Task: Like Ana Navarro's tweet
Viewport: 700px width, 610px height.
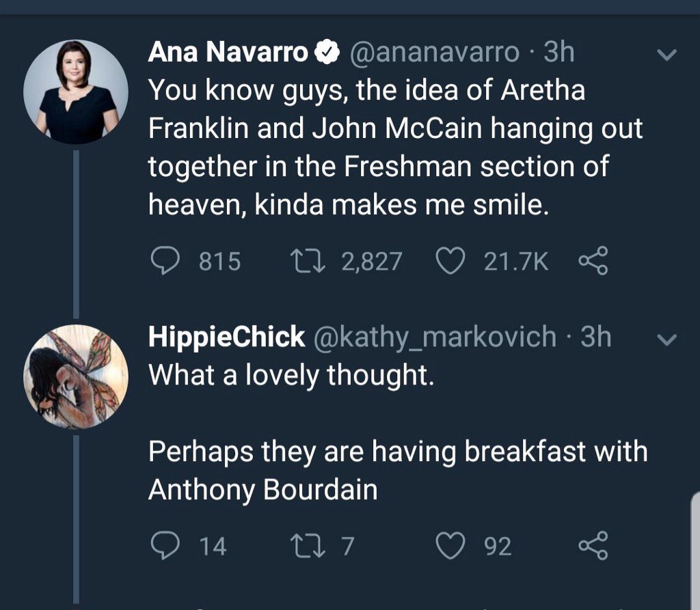Action: coord(449,261)
